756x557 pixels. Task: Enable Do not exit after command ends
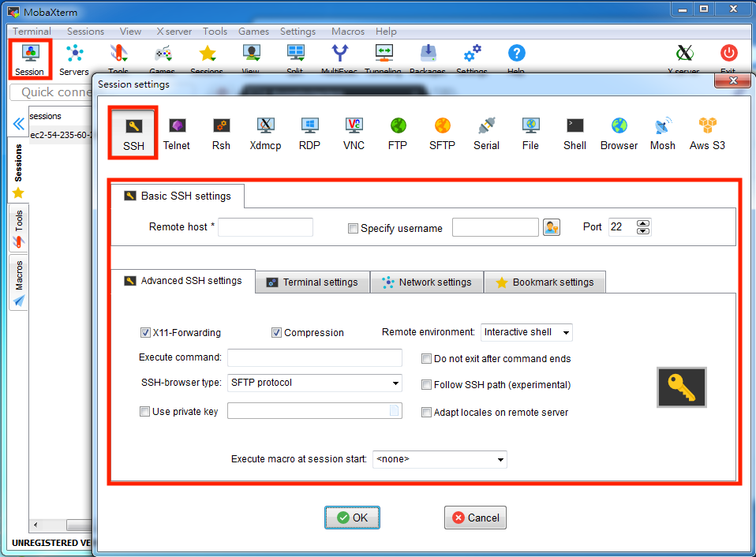(x=426, y=358)
